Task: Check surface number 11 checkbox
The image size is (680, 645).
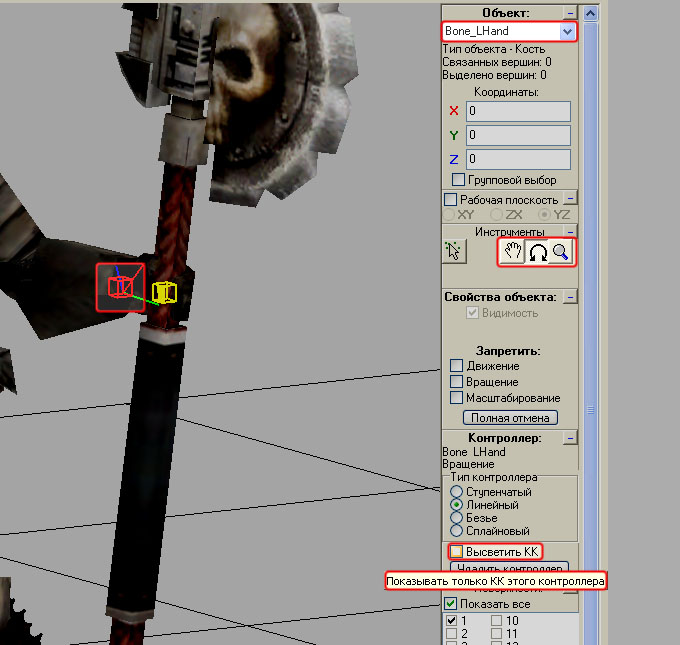Action: tap(496, 634)
